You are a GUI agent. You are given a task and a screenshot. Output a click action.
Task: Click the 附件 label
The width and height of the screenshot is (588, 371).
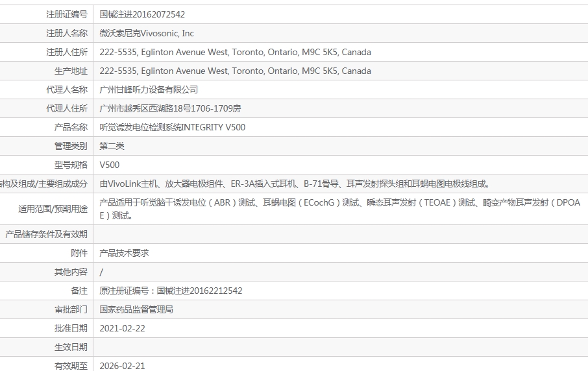(79, 253)
